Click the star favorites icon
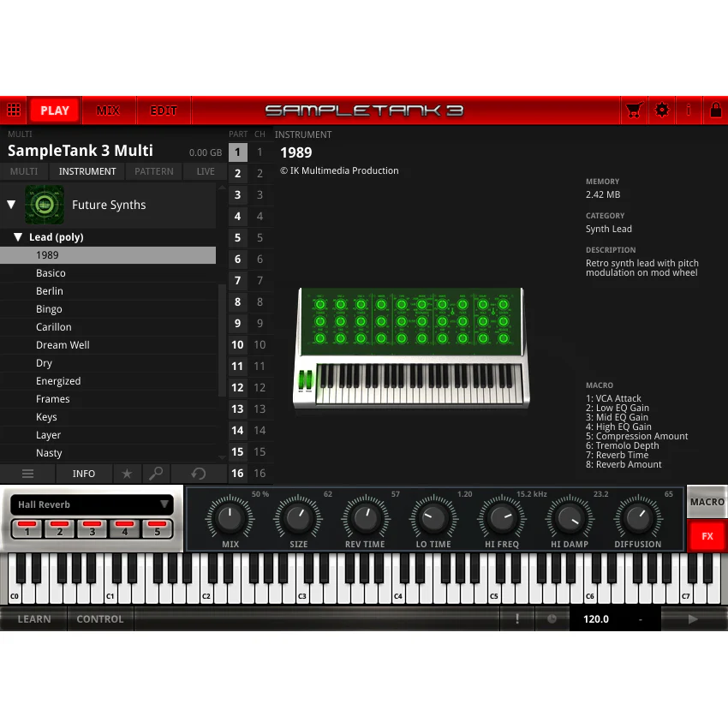This screenshot has height=728, width=728. pos(127,474)
